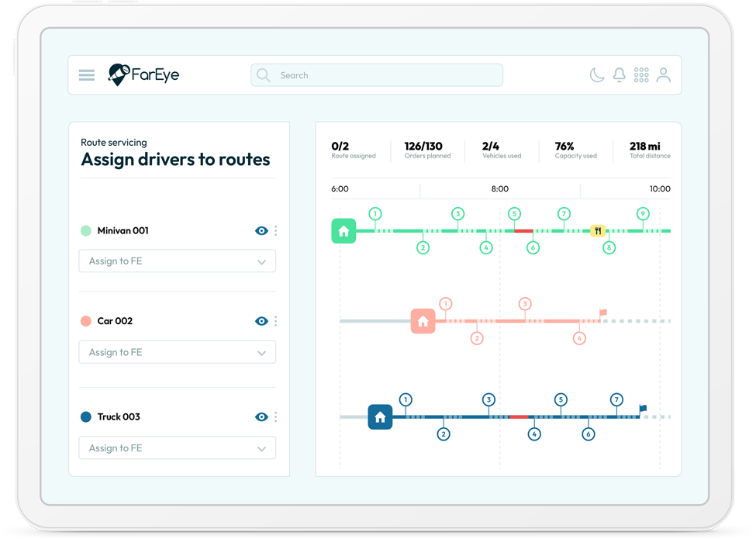Open the Assign to FE dropdown for Truck 003
This screenshot has height=539, width=756.
click(x=178, y=448)
